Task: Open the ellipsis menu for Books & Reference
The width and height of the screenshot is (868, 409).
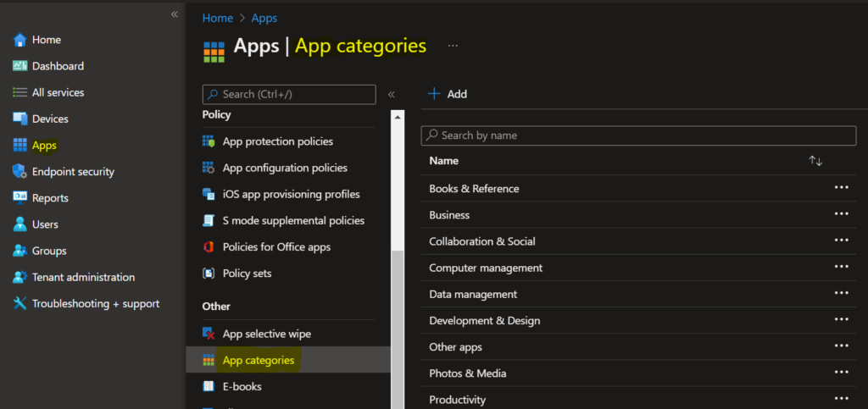Action: pos(842,187)
